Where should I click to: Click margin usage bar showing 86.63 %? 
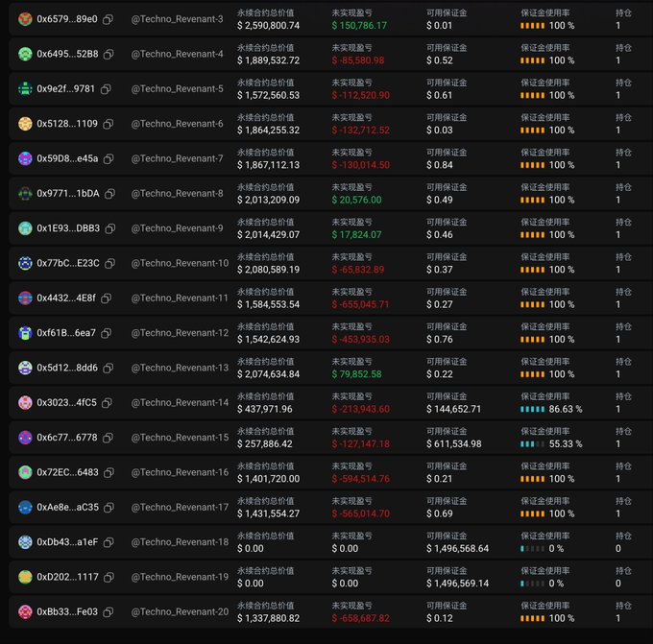coord(532,409)
